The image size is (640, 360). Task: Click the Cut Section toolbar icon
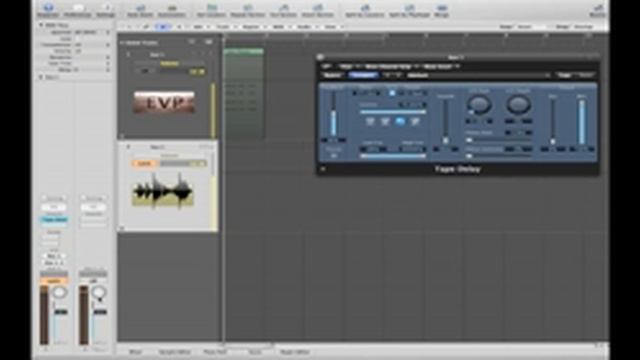pyautogui.click(x=283, y=10)
